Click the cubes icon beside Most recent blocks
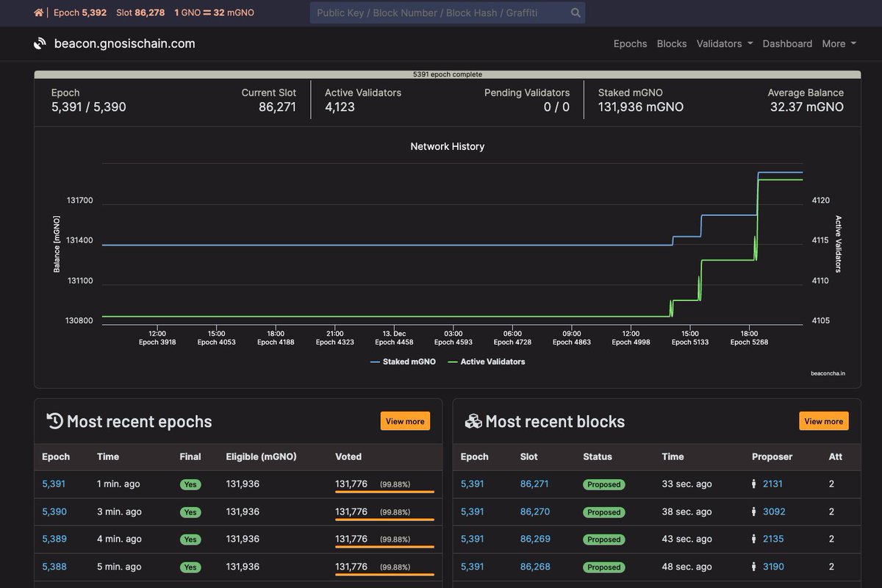Viewport: 882px width, 588px height. (x=473, y=421)
